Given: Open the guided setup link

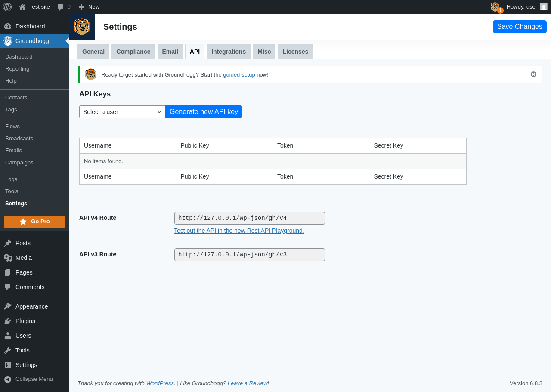Looking at the screenshot, I should [x=239, y=74].
